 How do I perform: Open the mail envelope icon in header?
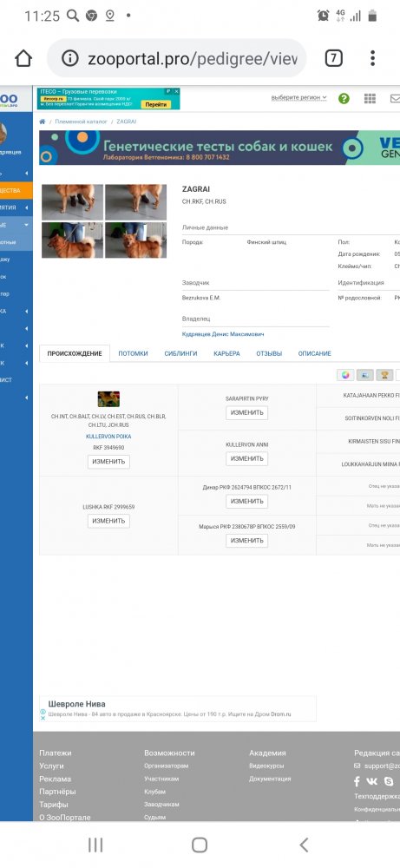pyautogui.click(x=395, y=99)
